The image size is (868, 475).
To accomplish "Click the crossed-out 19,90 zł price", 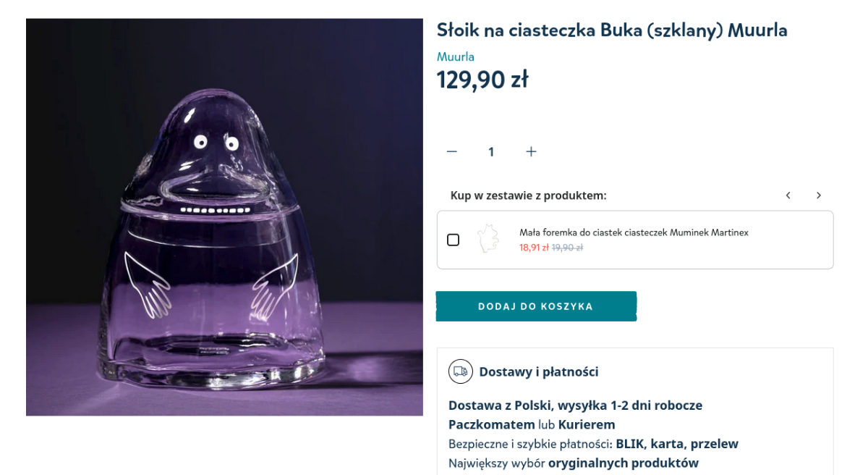I will pyautogui.click(x=567, y=248).
